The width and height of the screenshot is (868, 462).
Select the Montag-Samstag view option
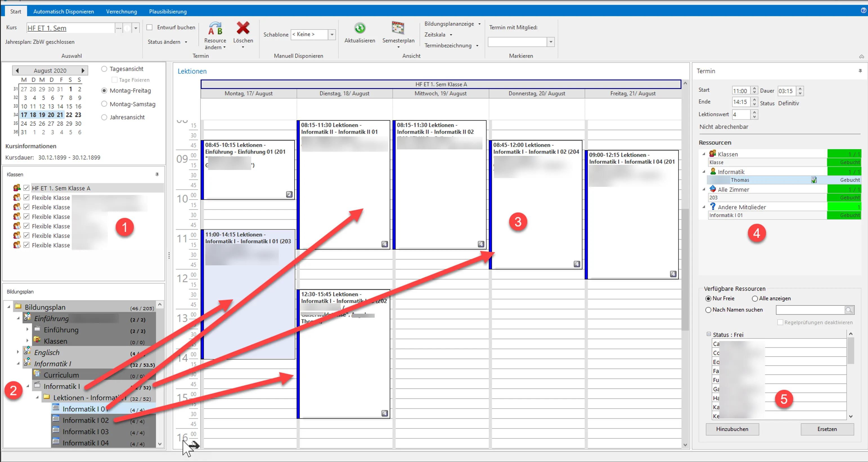coord(104,104)
